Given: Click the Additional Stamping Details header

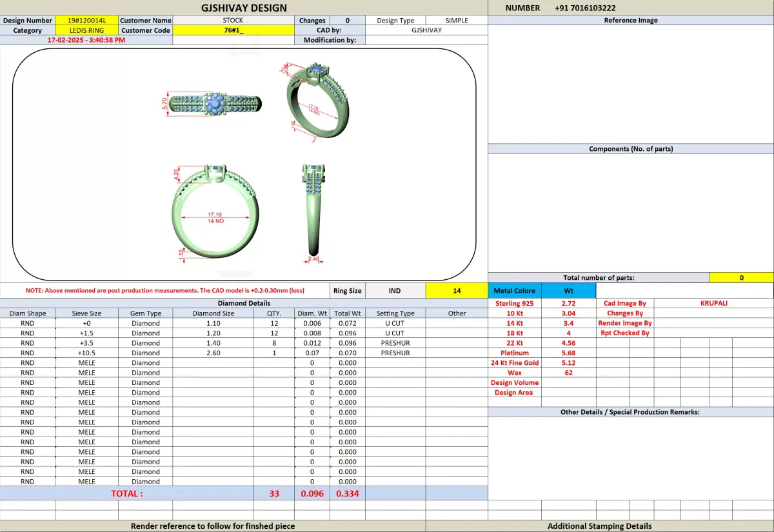Looking at the screenshot, I should pos(600,526).
